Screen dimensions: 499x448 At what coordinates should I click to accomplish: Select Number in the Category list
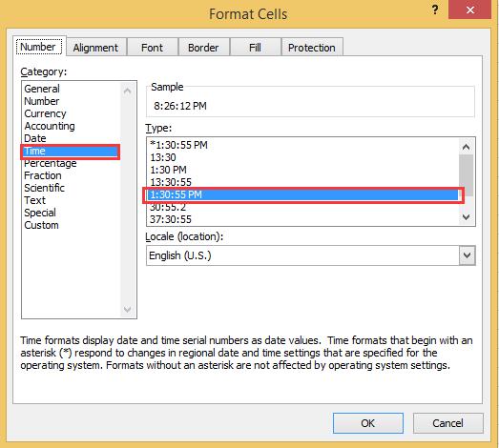72,101
